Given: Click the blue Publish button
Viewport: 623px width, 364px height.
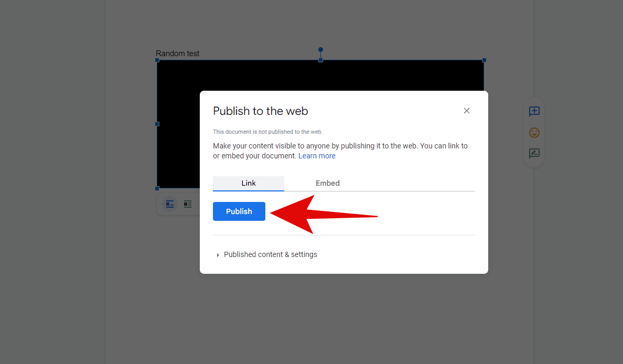Looking at the screenshot, I should (x=239, y=211).
